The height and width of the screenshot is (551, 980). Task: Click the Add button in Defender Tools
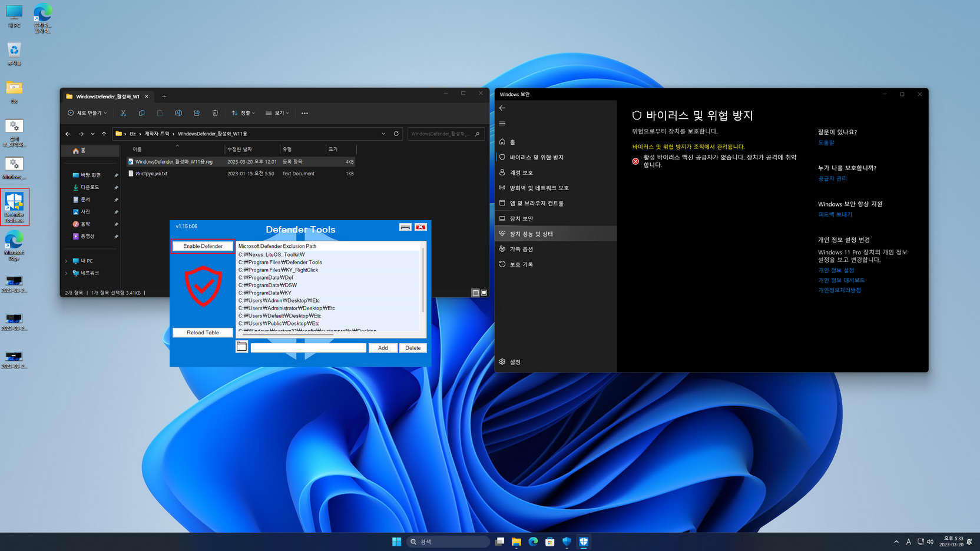[x=383, y=348]
